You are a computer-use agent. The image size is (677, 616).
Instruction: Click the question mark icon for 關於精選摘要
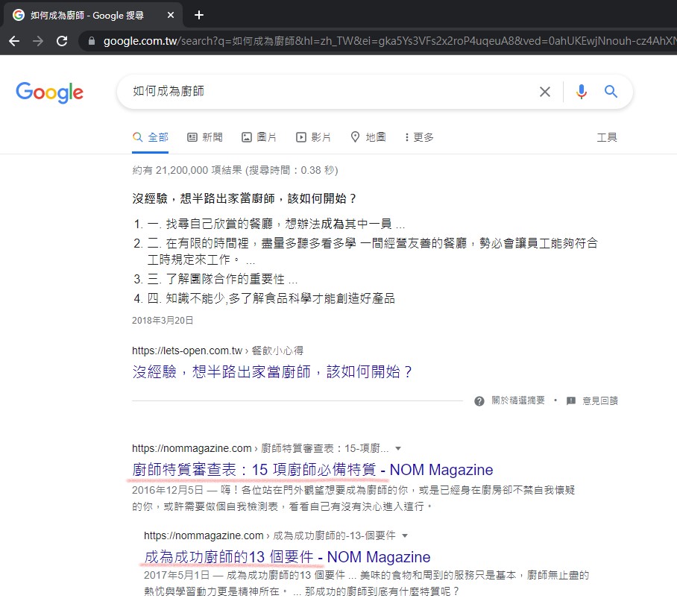(479, 401)
